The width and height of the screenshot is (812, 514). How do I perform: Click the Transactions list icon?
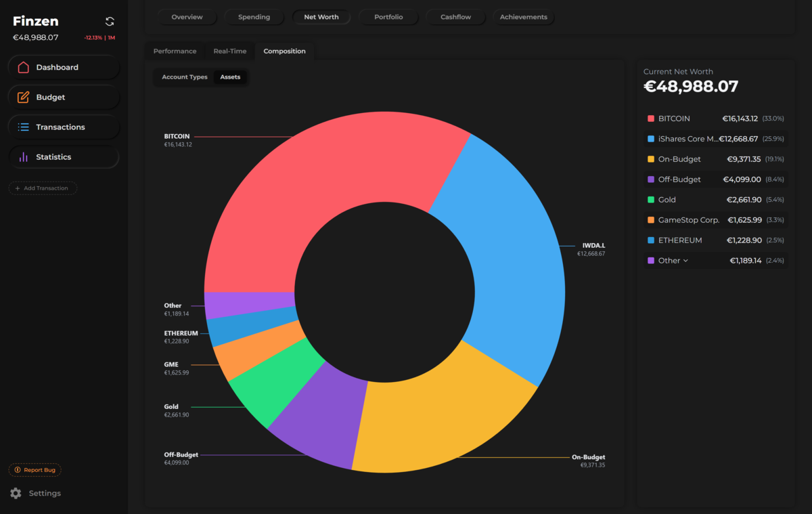point(24,127)
